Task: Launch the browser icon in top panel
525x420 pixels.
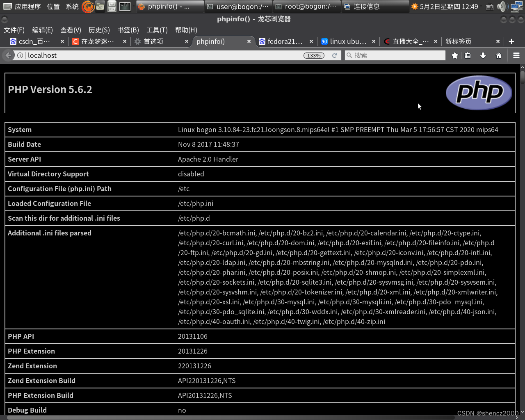Action: click(88, 7)
